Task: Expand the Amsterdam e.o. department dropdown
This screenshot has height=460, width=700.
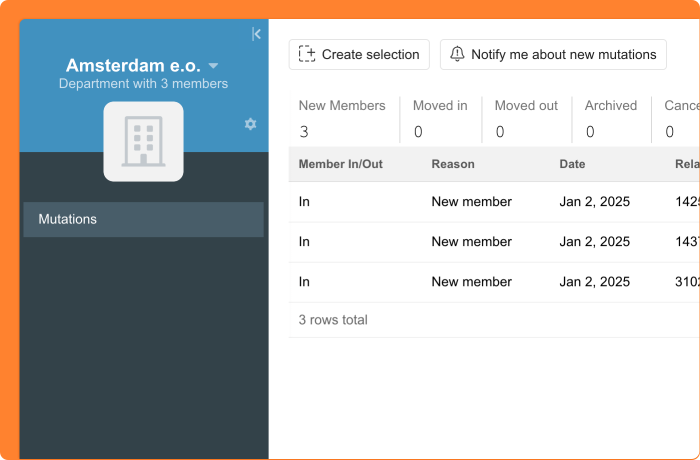Action: (x=213, y=66)
